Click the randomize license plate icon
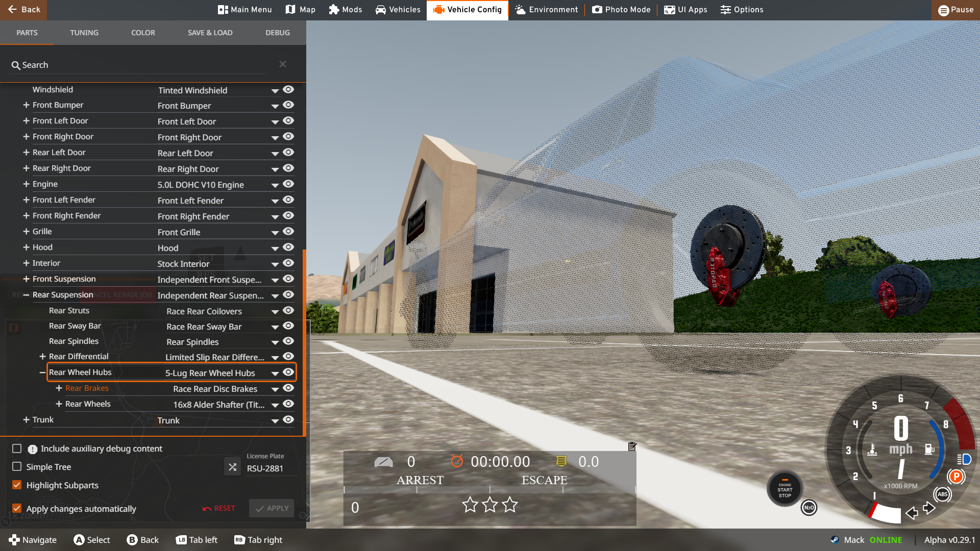Viewport: 980px width, 551px height. (x=232, y=467)
